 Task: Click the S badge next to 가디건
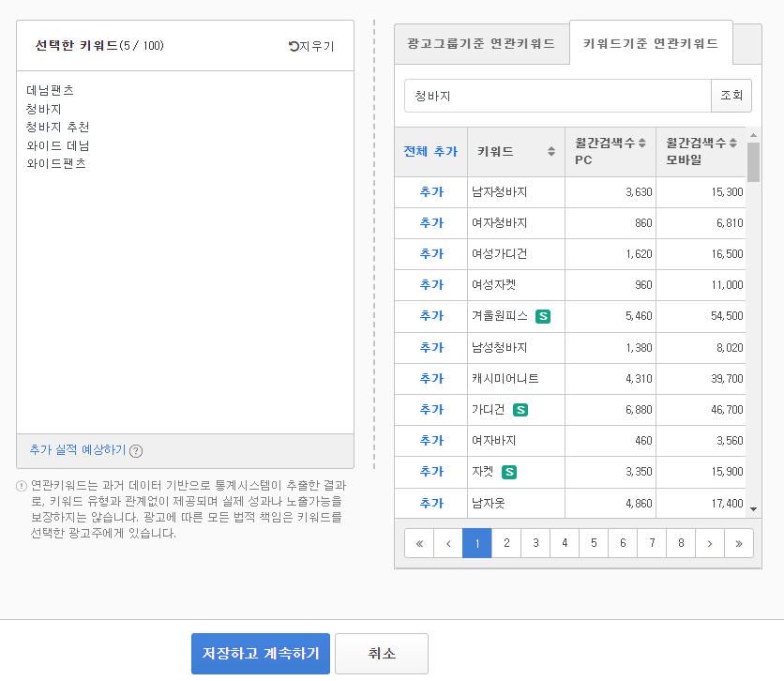tap(520, 410)
